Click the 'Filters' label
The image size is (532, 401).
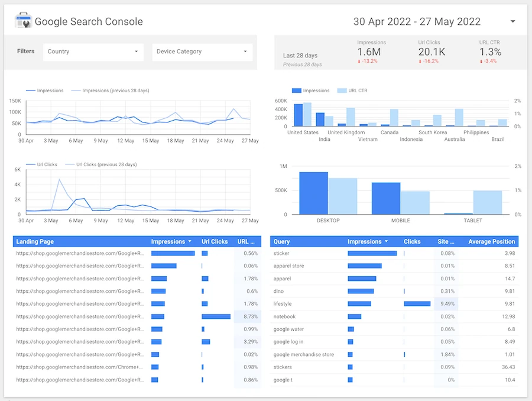click(26, 51)
